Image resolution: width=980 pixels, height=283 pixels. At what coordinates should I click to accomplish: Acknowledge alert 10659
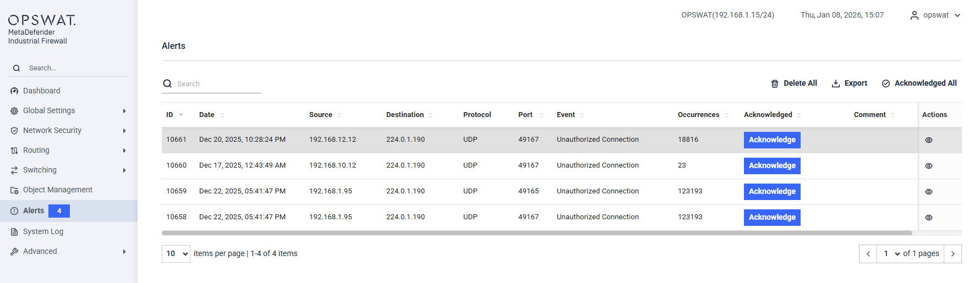point(772,191)
